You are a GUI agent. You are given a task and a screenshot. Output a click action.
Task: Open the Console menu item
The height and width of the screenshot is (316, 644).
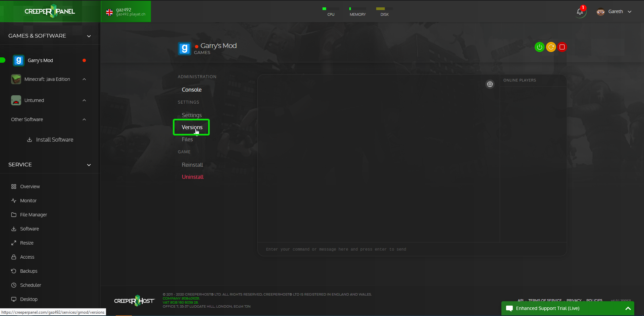192,90
